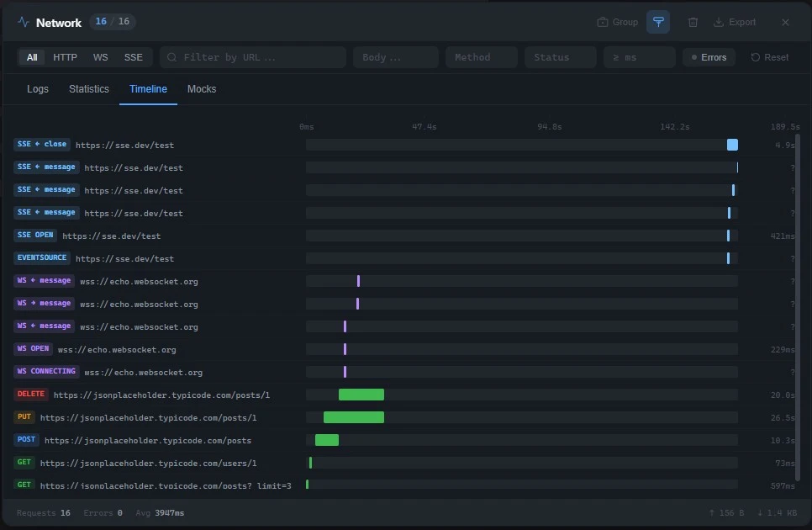This screenshot has height=530, width=812.
Task: Toggle the Errors only filter
Action: pos(709,57)
